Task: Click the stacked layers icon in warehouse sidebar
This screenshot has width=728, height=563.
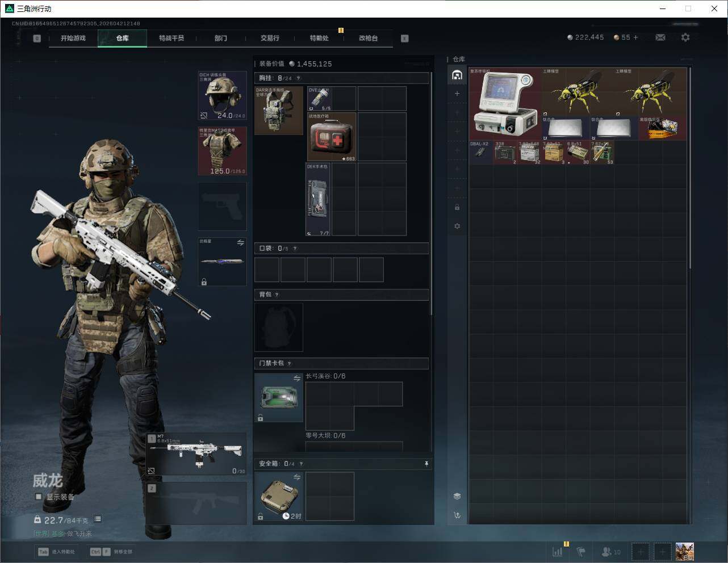Action: pyautogui.click(x=457, y=496)
